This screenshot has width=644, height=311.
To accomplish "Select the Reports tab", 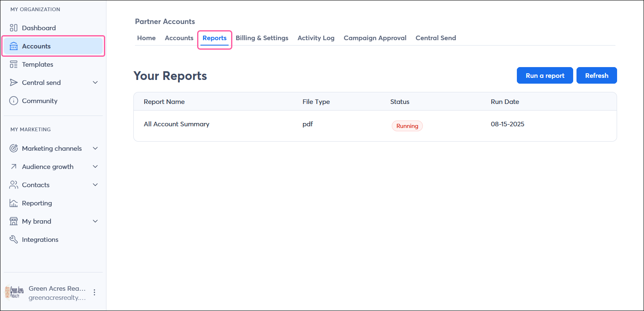I will [215, 38].
